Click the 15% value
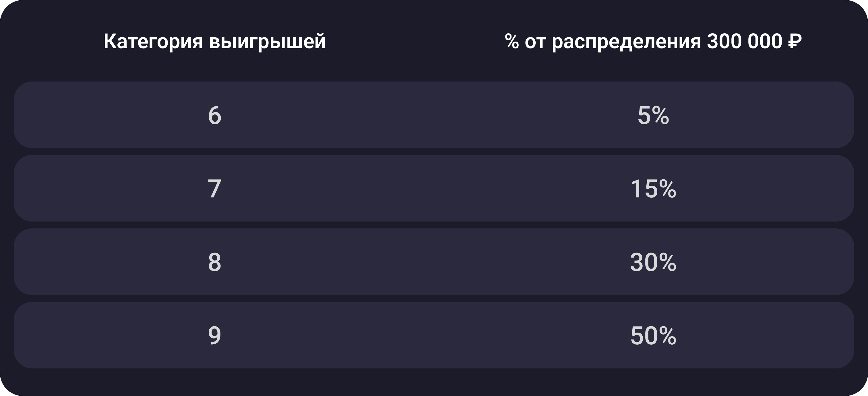Viewport: 868px width, 396px height. 653,189
